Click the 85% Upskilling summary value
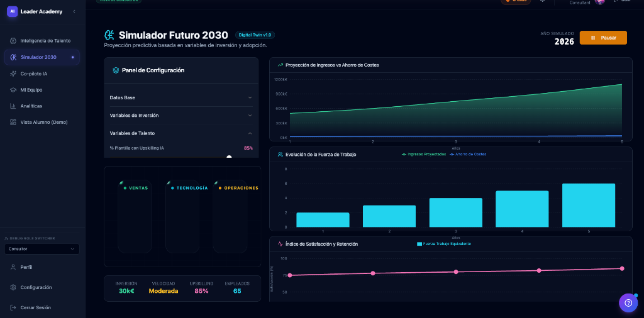The height and width of the screenshot is (318, 644). [x=201, y=291]
